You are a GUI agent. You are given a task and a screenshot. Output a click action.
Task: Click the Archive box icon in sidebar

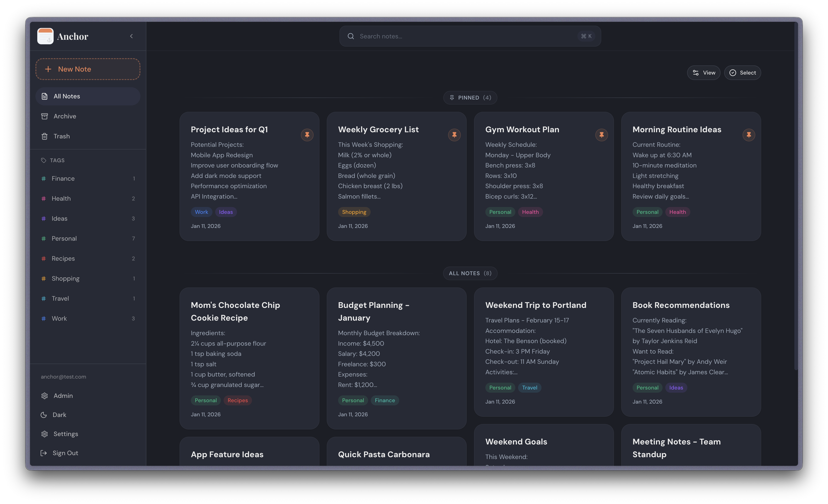45,116
